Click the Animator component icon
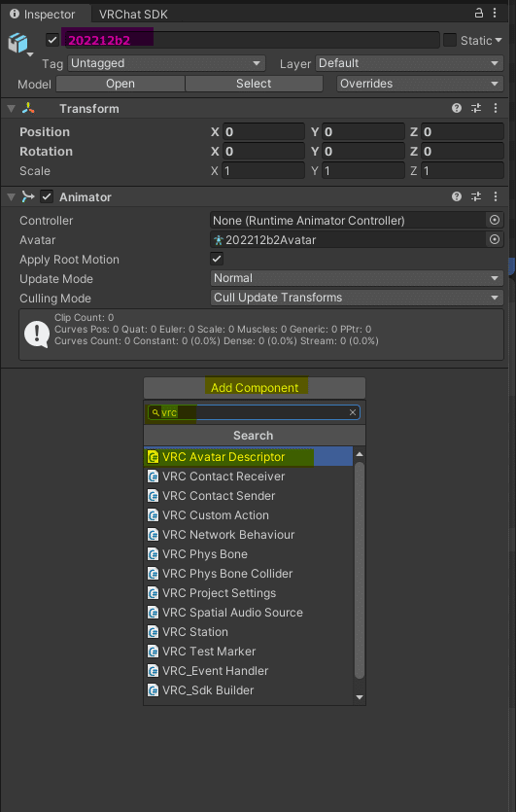Image resolution: width=516 pixels, height=812 pixels. point(28,196)
